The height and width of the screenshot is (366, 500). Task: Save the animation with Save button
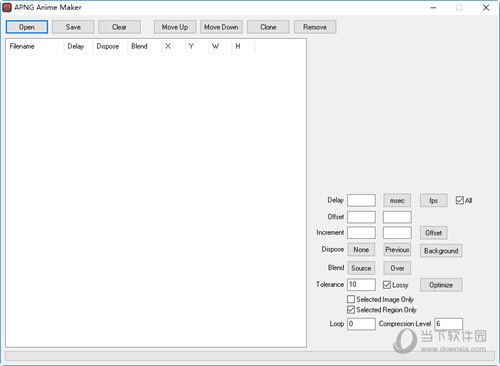coord(73,27)
